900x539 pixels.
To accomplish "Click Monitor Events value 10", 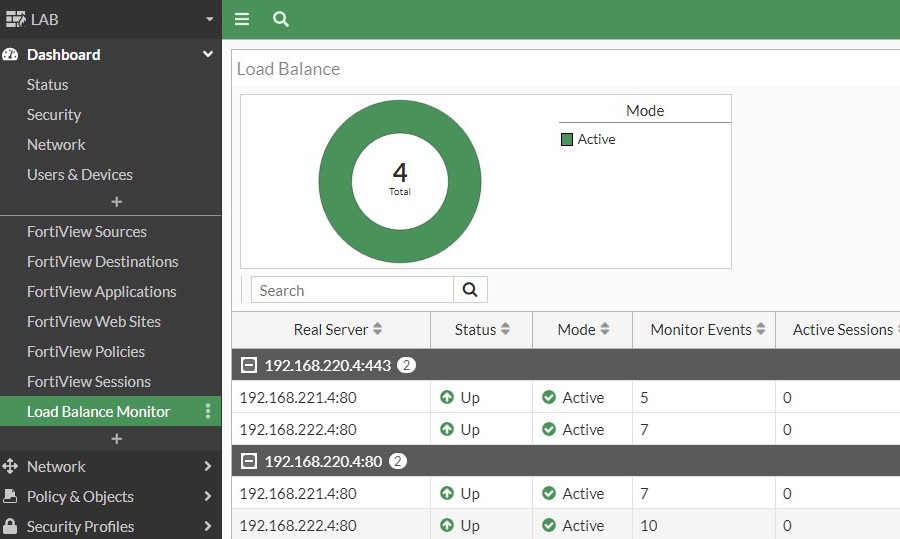I will point(649,525).
